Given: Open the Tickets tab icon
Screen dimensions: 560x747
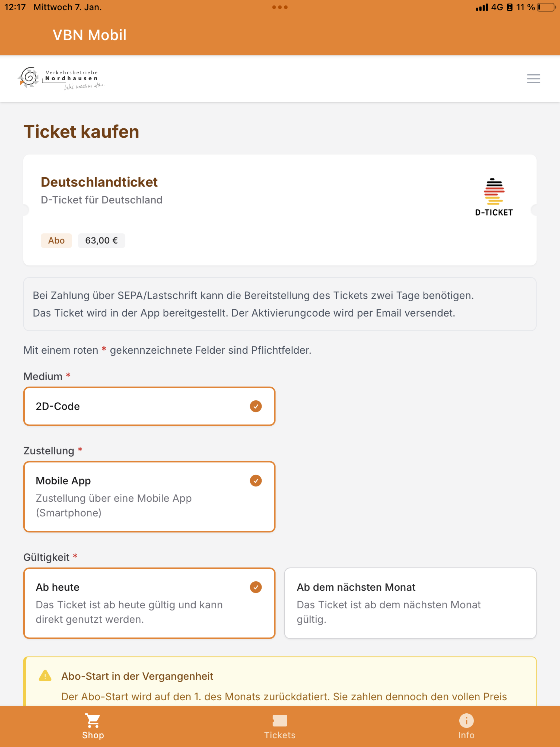Looking at the screenshot, I should point(280,720).
